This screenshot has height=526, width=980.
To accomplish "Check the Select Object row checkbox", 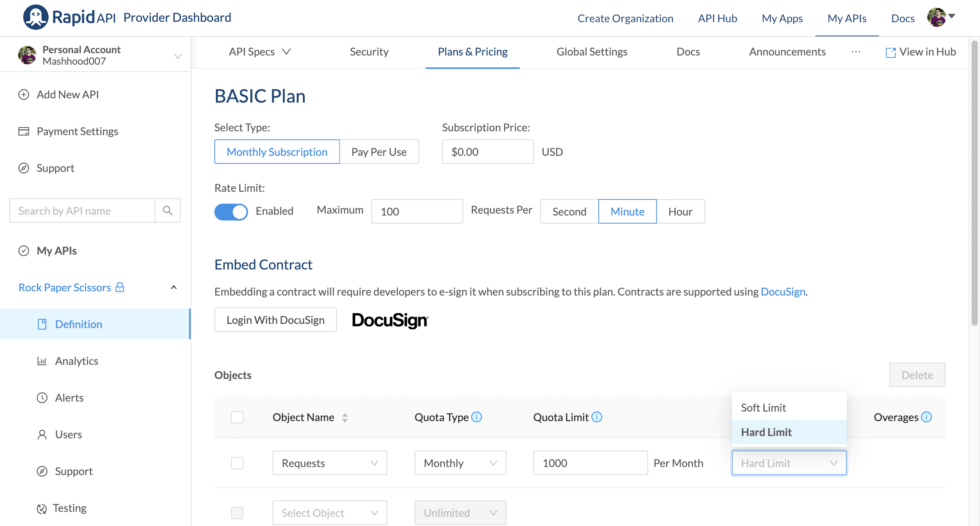I will 237,513.
